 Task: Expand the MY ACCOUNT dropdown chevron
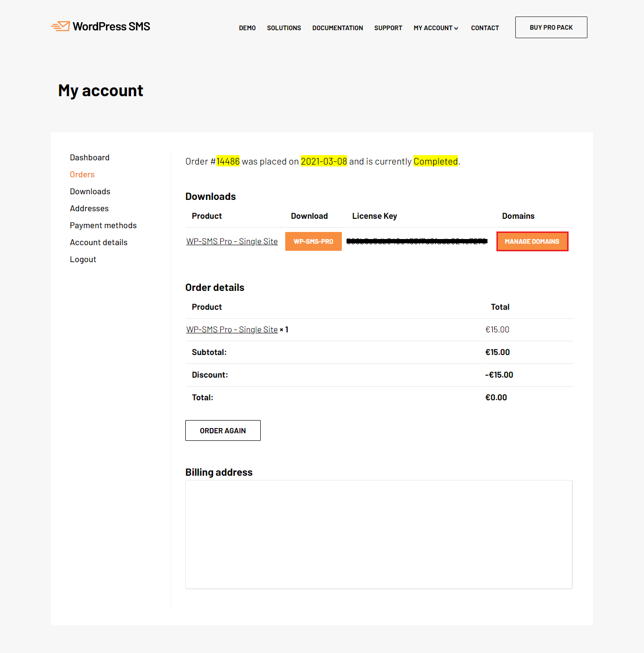456,28
